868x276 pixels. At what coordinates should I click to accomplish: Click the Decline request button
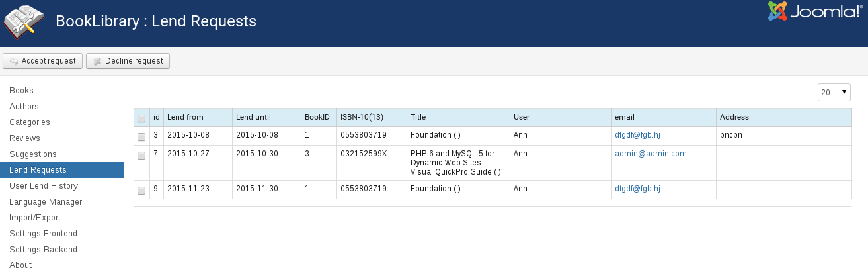(x=128, y=61)
